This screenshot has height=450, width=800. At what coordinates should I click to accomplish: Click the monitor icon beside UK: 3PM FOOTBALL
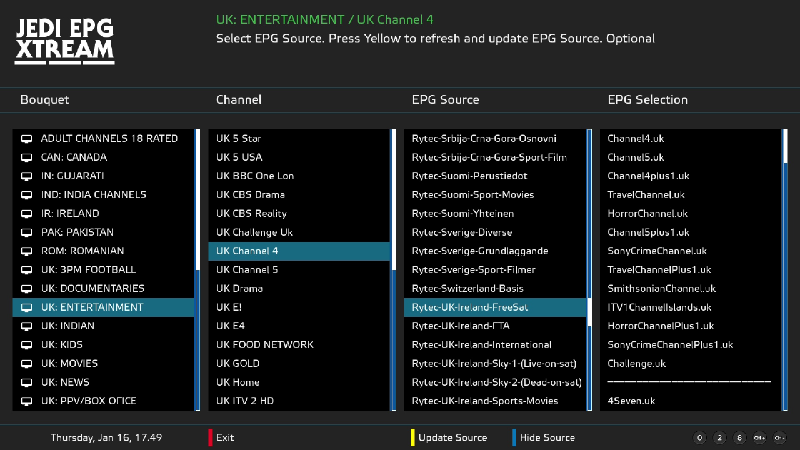tap(27, 270)
